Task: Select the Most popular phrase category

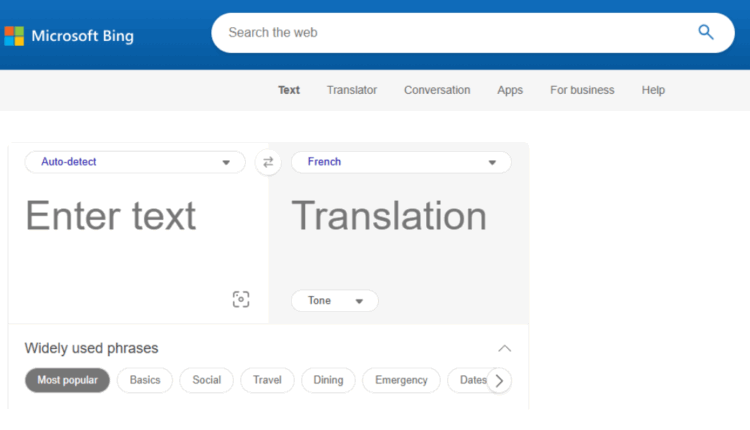Action: [x=67, y=380]
